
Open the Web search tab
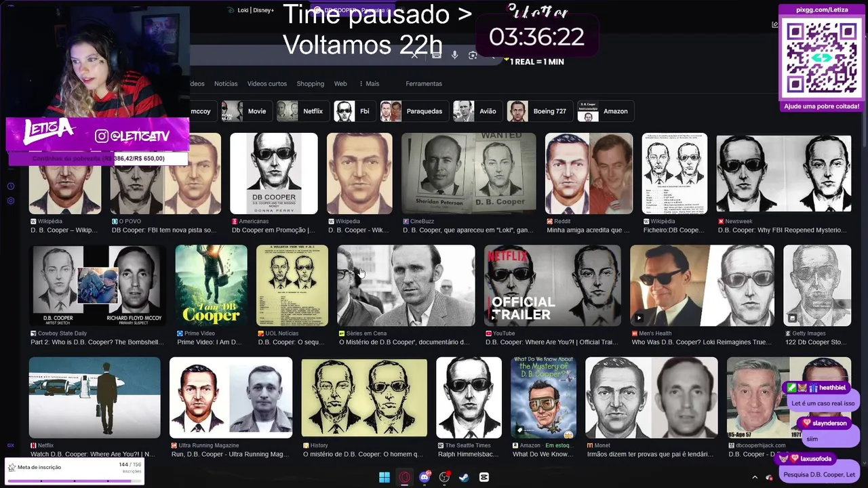340,83
